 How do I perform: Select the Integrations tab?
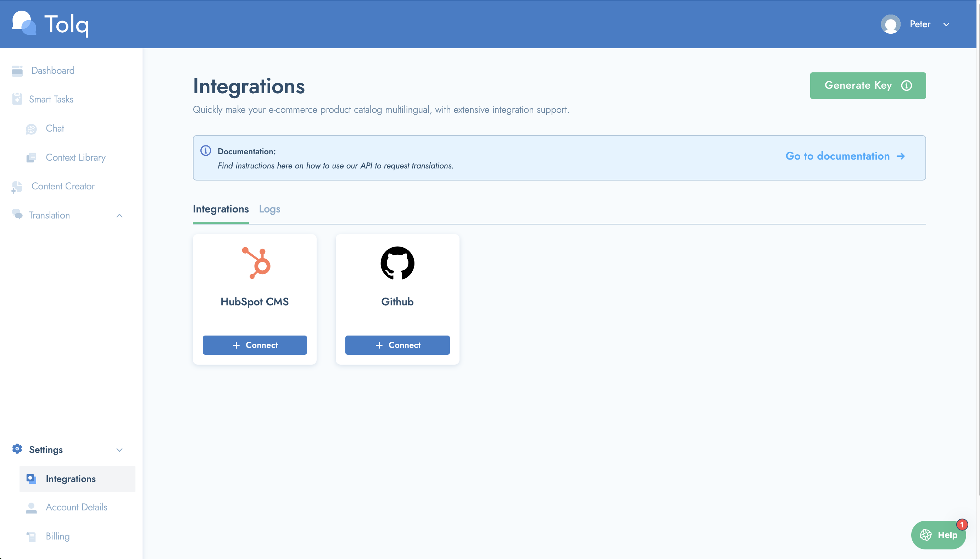pyautogui.click(x=221, y=209)
